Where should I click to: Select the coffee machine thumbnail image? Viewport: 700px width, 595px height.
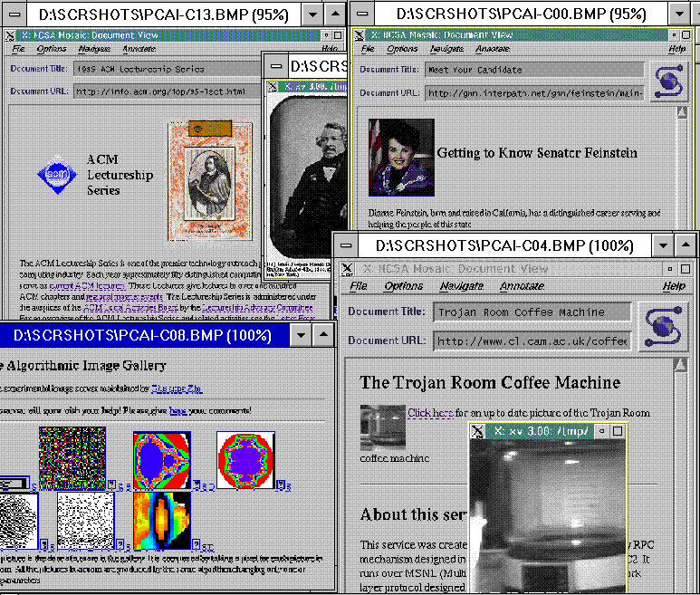click(382, 426)
